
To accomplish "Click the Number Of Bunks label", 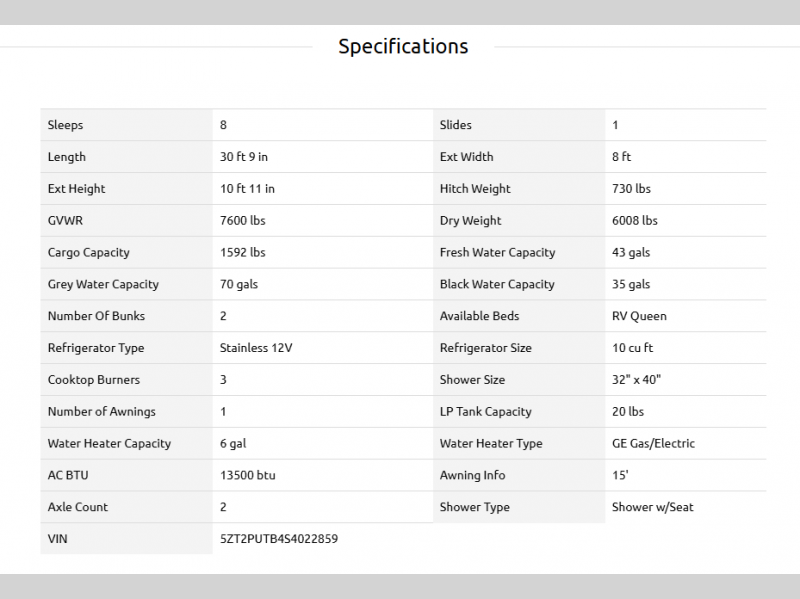I will (96, 316).
